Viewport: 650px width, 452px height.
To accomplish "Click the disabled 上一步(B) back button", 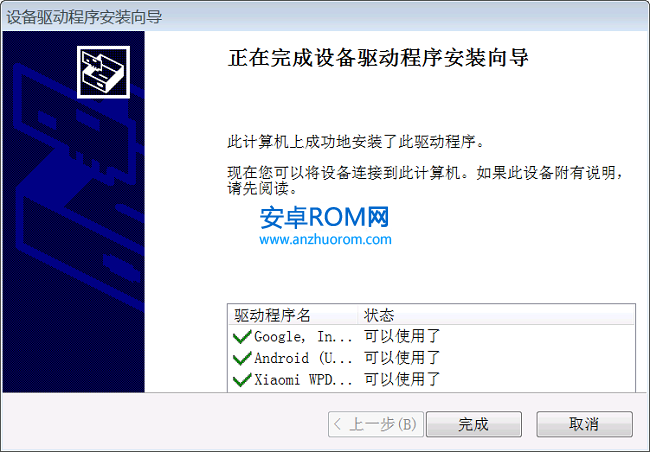I will coord(376,424).
